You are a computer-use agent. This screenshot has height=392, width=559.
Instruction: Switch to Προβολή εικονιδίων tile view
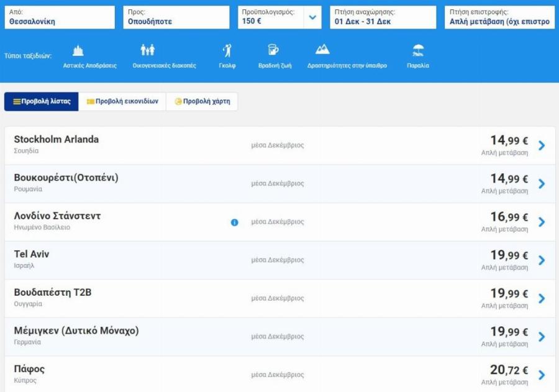tap(122, 101)
